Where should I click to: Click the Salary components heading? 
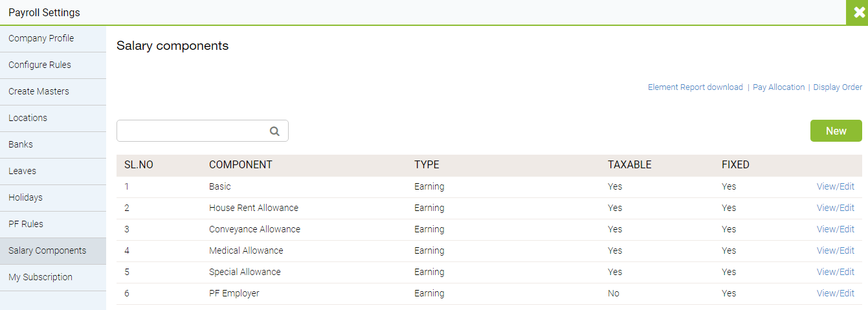pos(172,46)
